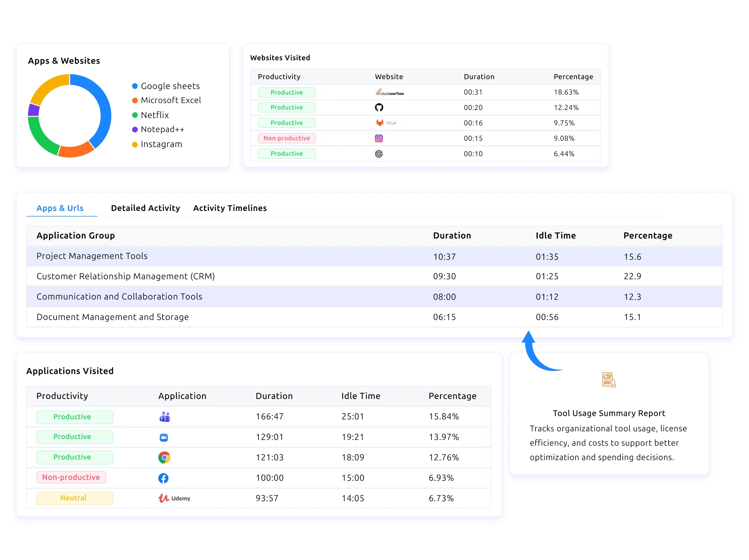Click the blue Google sheets legend dot
Image resolution: width=749 pixels, height=560 pixels.
tap(135, 86)
